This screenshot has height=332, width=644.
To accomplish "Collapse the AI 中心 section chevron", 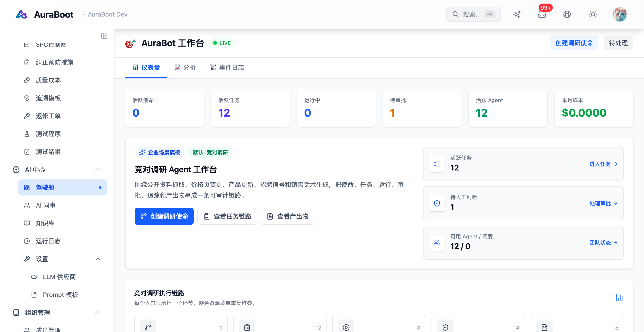I will 98,170.
